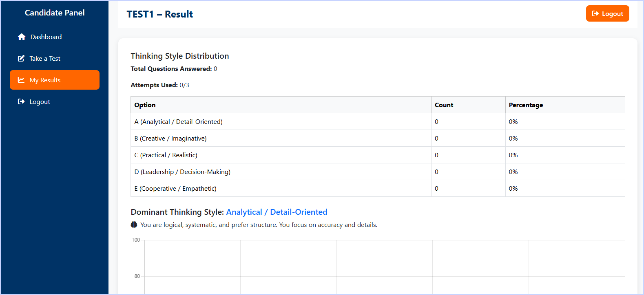Click the Analytical / Detail-Oriented blue link

(277, 212)
